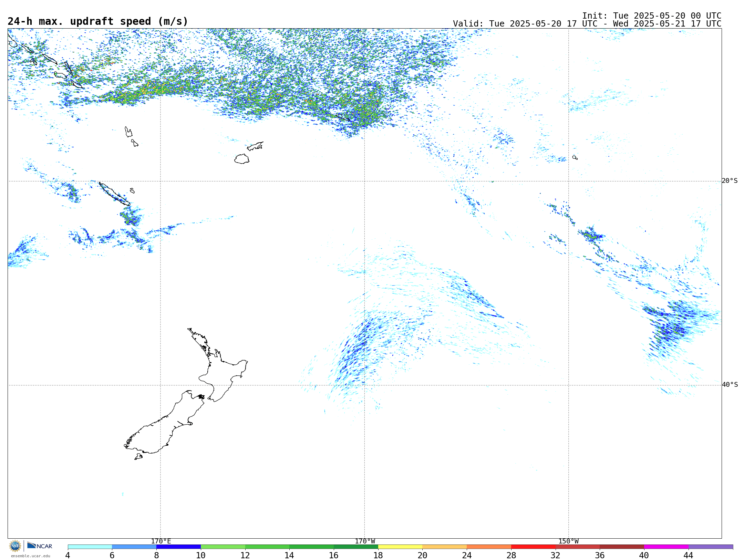The width and height of the screenshot is (744, 560).
Task: Click Fiji's Viti Levu island outline
Action: pyautogui.click(x=242, y=159)
